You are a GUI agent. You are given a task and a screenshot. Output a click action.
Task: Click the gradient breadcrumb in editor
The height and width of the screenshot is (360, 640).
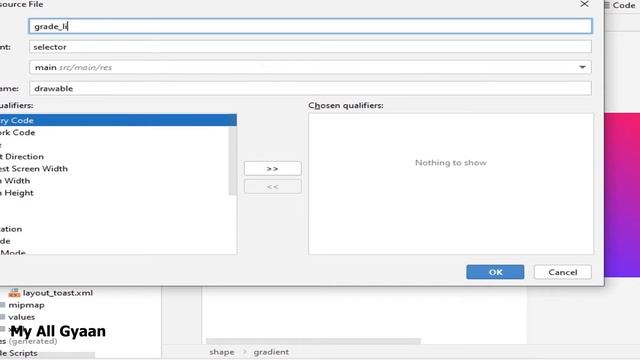[x=271, y=352]
